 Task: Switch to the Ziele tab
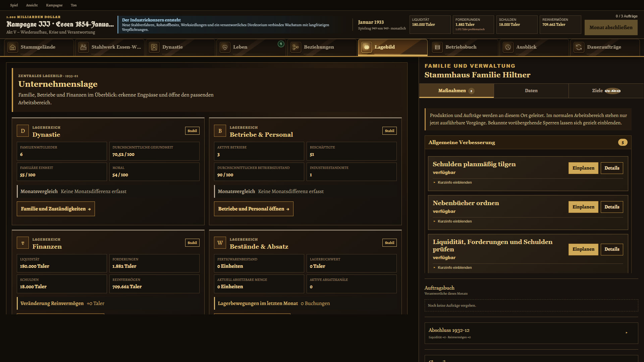click(x=606, y=91)
